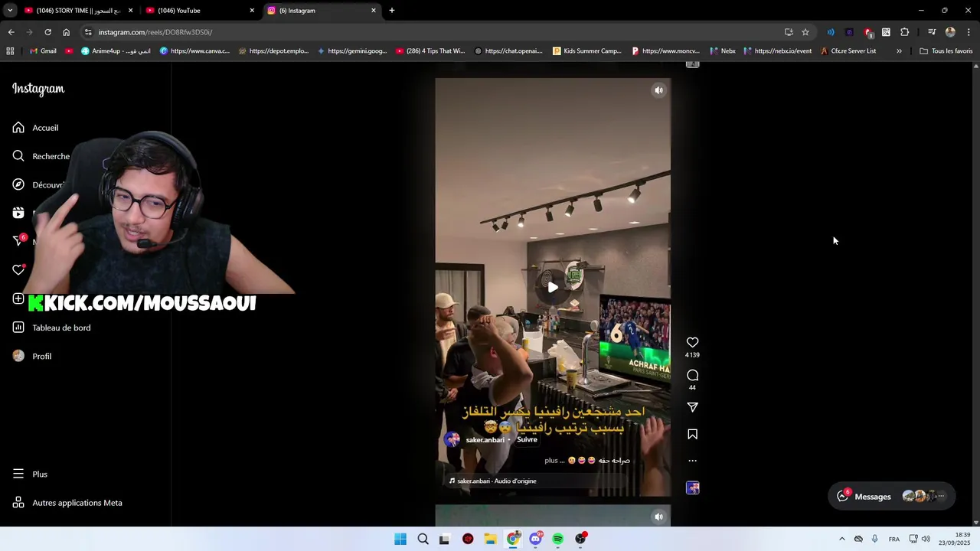
Task: Open Recherche search in sidebar
Action: click(x=41, y=156)
